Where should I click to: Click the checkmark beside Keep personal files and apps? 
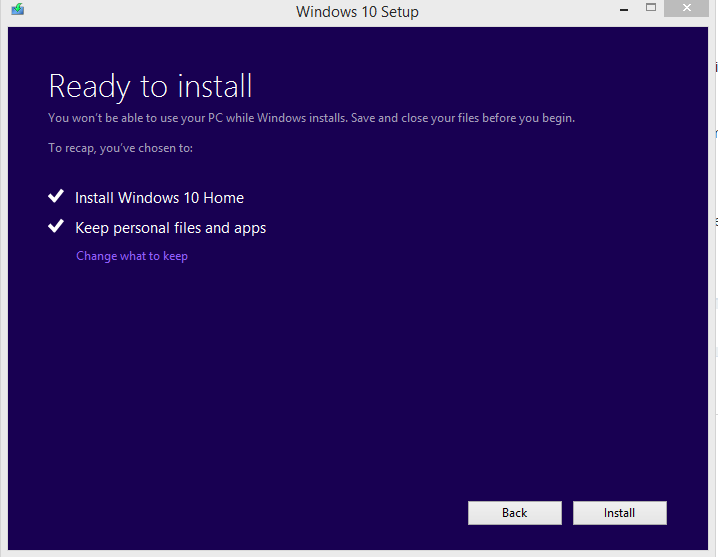coord(56,226)
